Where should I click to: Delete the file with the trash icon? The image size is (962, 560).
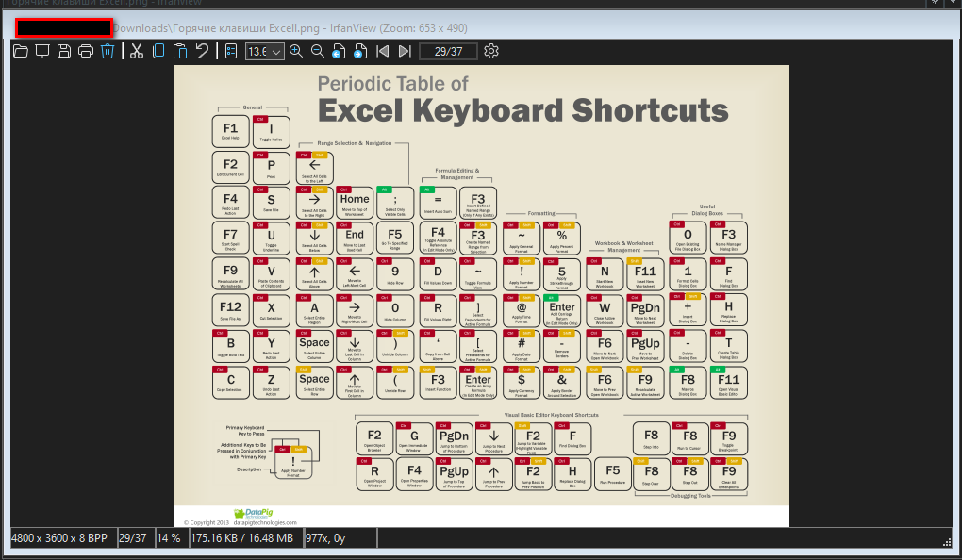tap(108, 52)
